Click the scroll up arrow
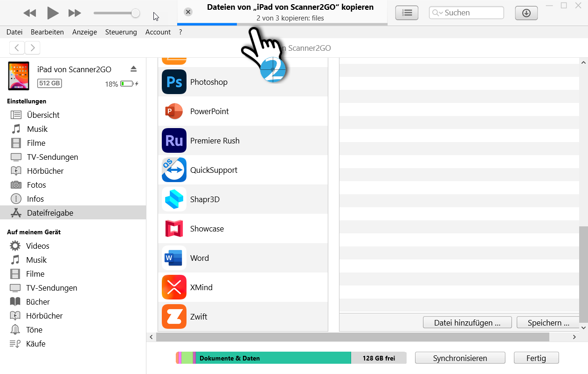This screenshot has height=374, width=588. point(583,62)
